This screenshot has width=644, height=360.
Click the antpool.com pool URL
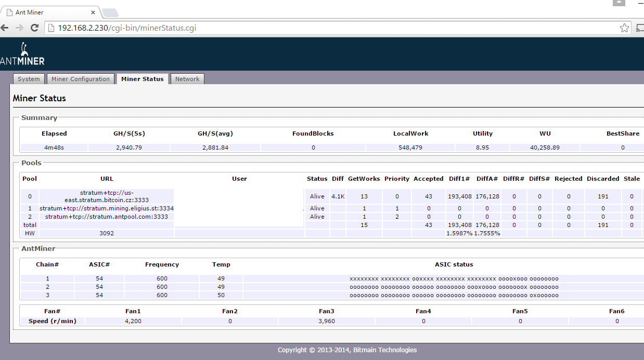point(107,217)
